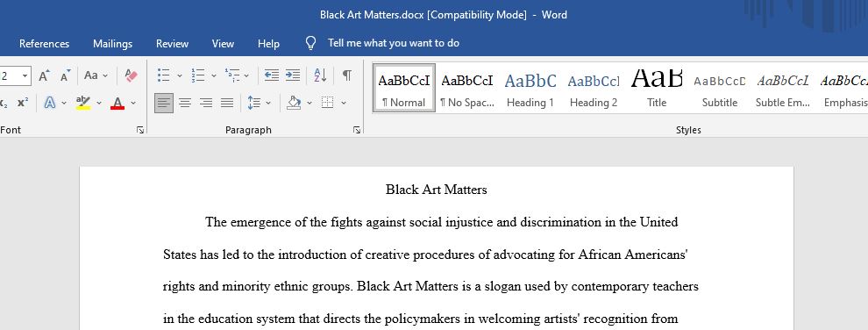Apply paragraph borders
868x330 pixels.
pos(328,103)
